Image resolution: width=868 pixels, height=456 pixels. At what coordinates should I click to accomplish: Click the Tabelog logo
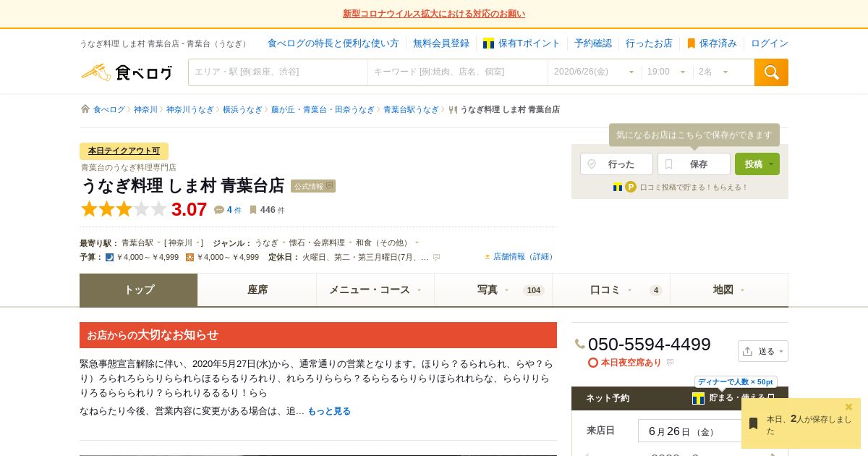(x=127, y=72)
